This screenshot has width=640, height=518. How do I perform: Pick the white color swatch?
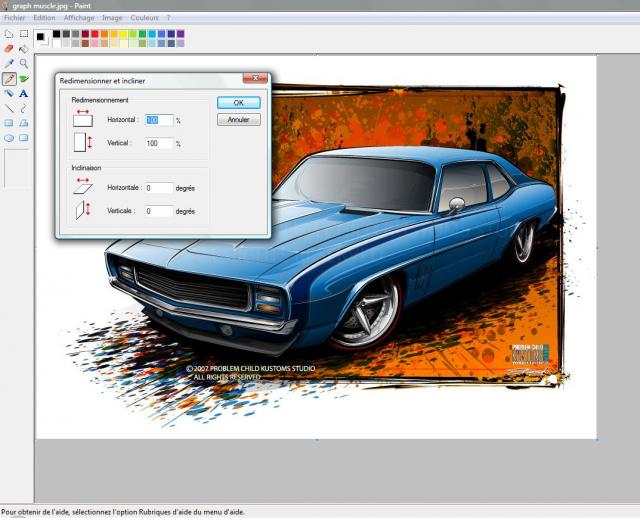pyautogui.click(x=56, y=43)
